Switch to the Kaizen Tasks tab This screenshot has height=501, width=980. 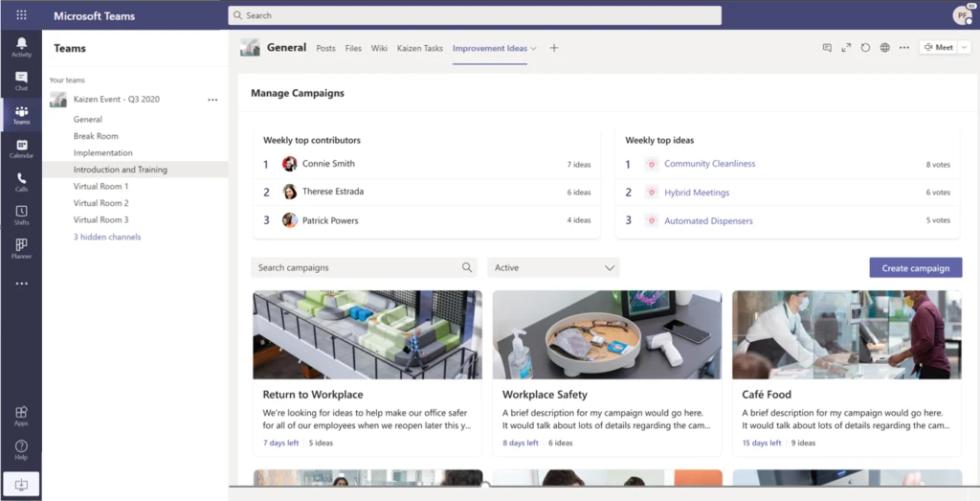[420, 48]
